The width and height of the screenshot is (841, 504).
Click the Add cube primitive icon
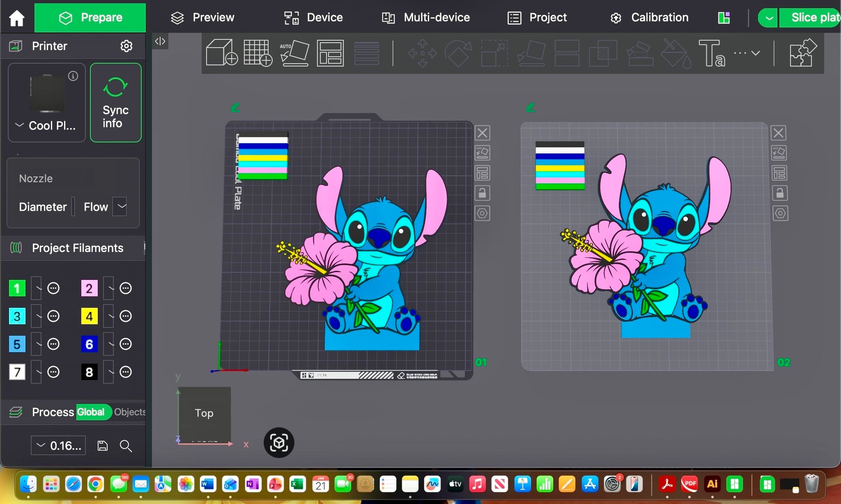coord(222,53)
